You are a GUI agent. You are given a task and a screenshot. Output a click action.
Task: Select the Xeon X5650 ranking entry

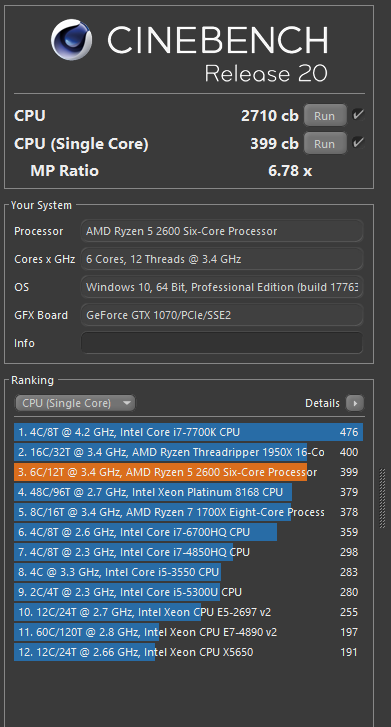tap(188, 652)
